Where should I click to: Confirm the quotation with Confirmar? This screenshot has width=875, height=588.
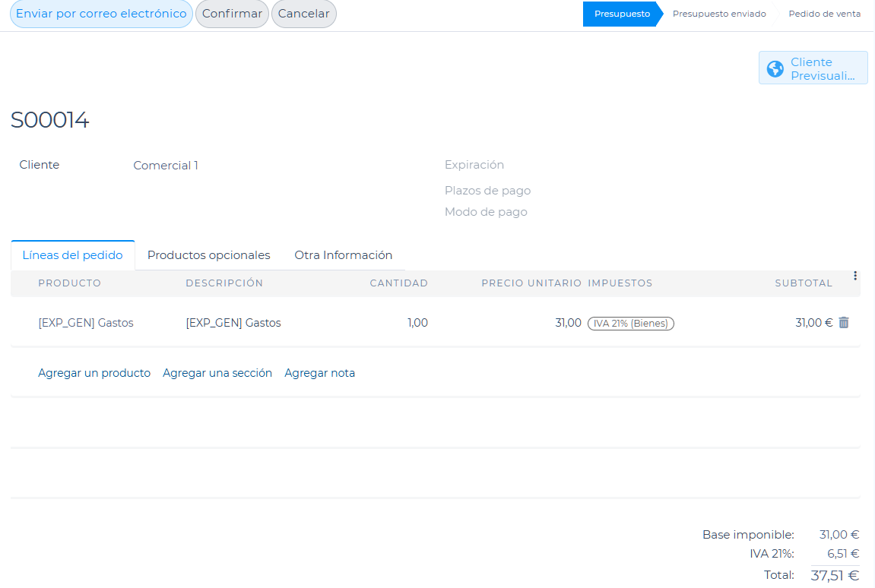coord(232,14)
